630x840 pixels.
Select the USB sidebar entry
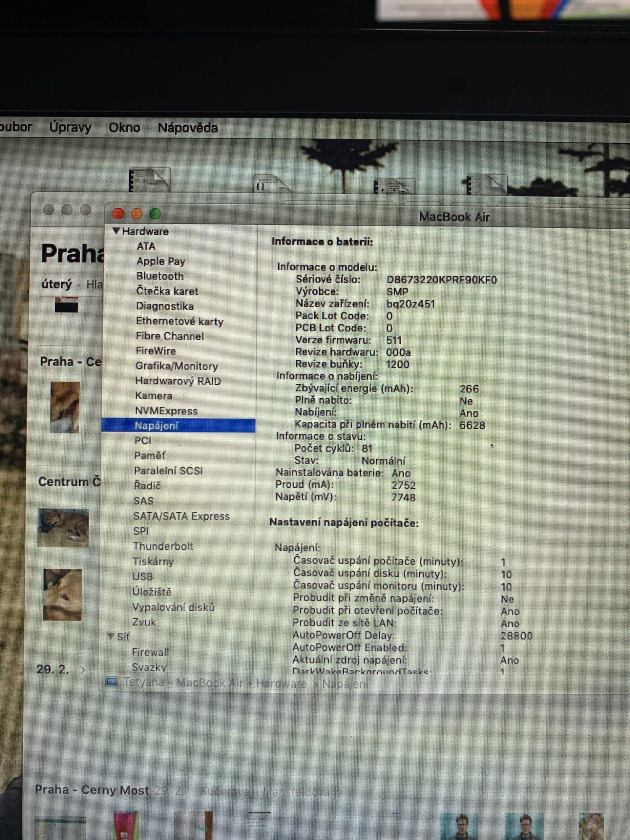(143, 577)
